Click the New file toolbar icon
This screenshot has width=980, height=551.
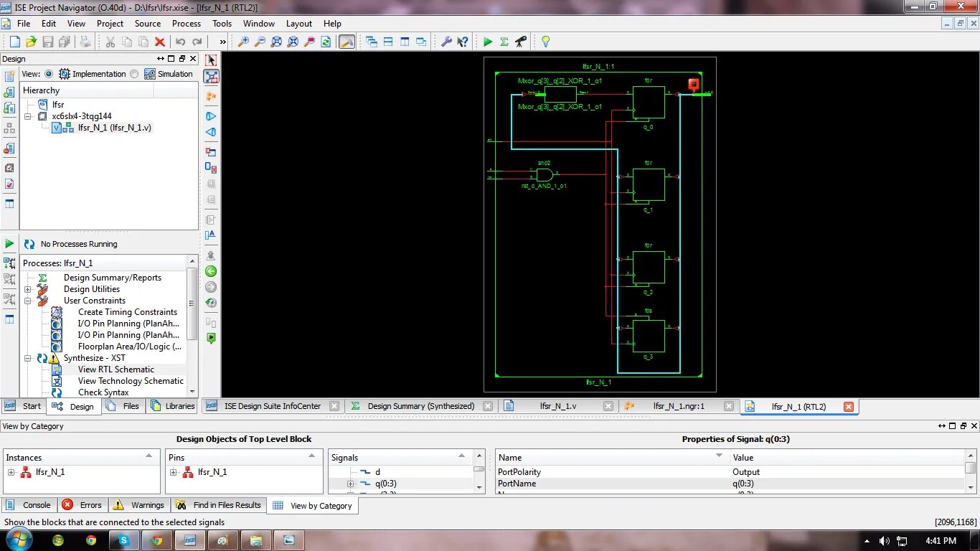(15, 42)
